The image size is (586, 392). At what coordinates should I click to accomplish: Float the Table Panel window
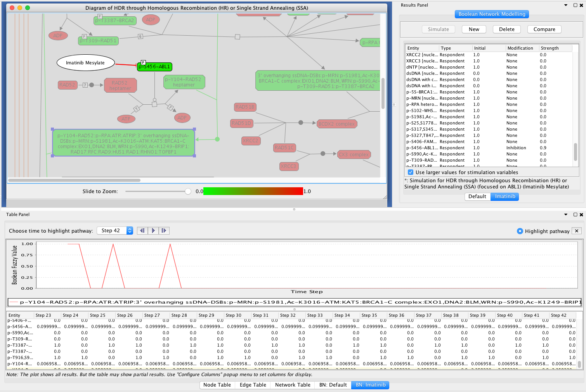pyautogui.click(x=575, y=214)
